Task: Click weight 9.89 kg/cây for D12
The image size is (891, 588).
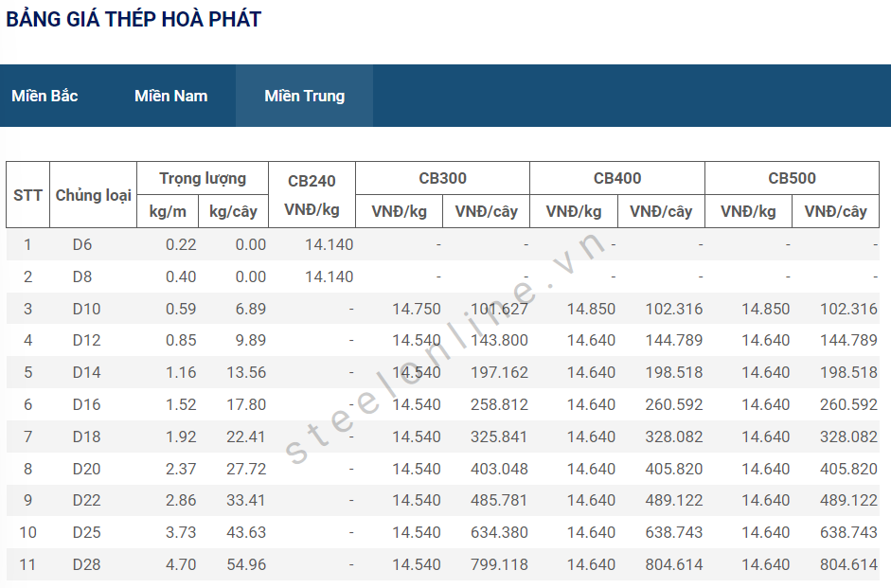Action: click(x=251, y=340)
